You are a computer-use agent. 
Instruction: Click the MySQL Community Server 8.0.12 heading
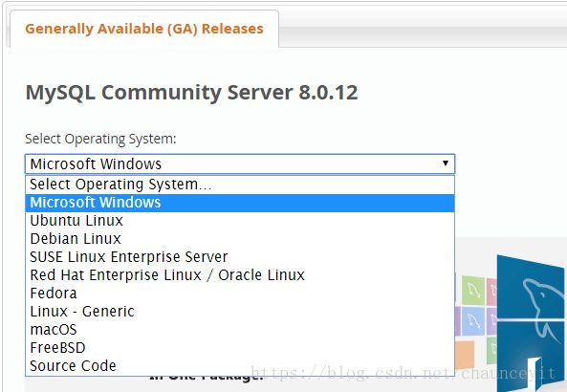pyautogui.click(x=191, y=93)
